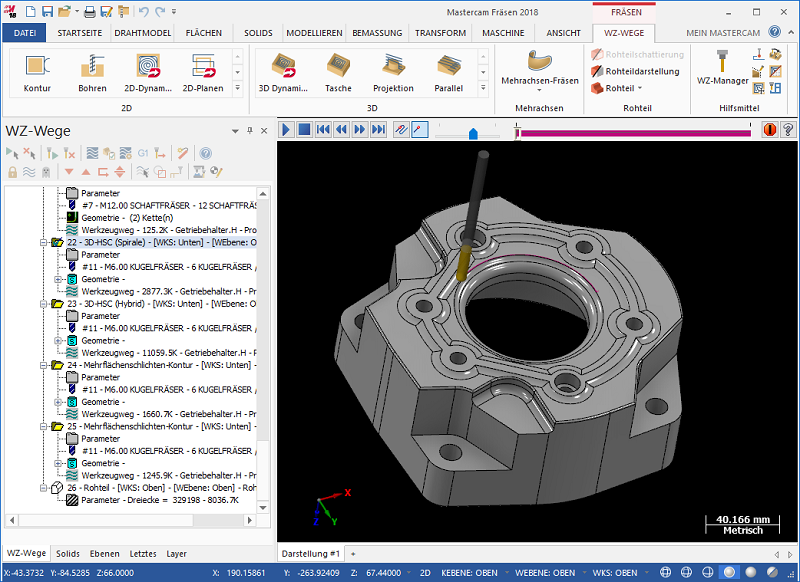The height and width of the screenshot is (582, 800).
Task: Add new sheet next to Darstellung #1
Action: pyautogui.click(x=353, y=553)
